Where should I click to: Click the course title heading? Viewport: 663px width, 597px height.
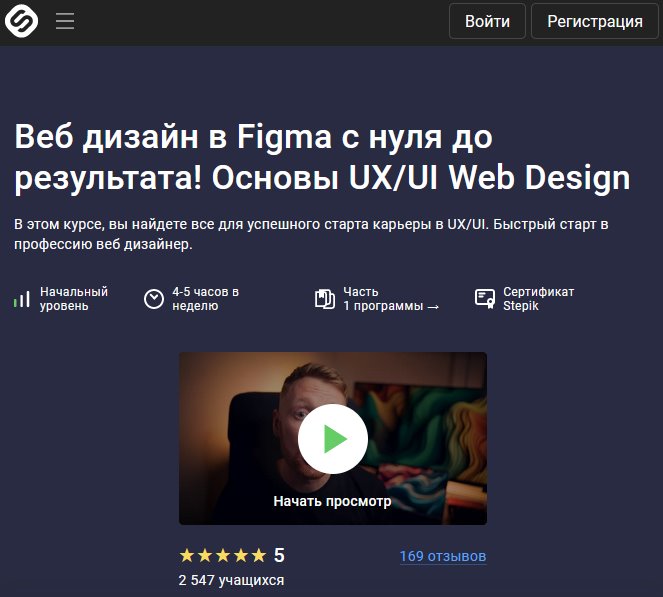click(322, 156)
